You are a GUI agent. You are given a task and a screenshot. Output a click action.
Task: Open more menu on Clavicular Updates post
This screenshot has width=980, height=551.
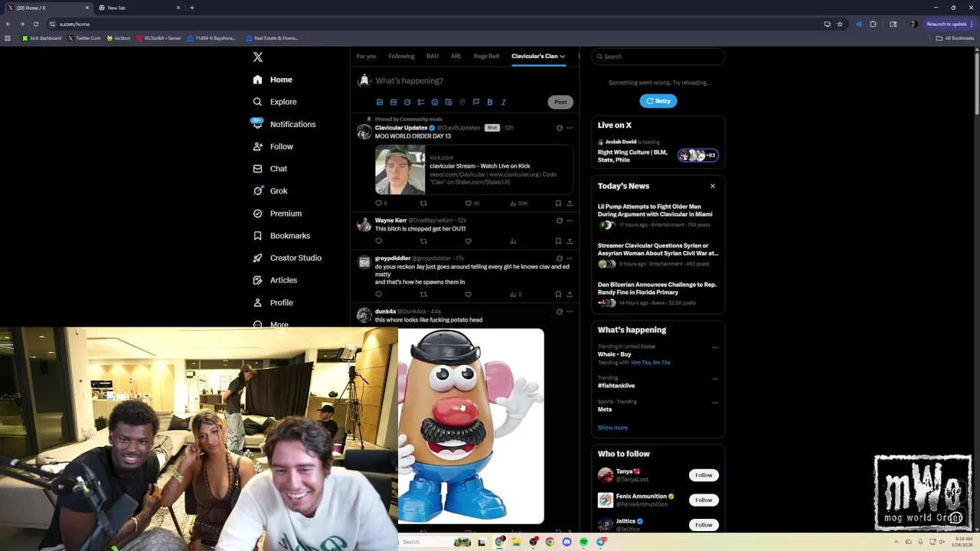tap(569, 128)
